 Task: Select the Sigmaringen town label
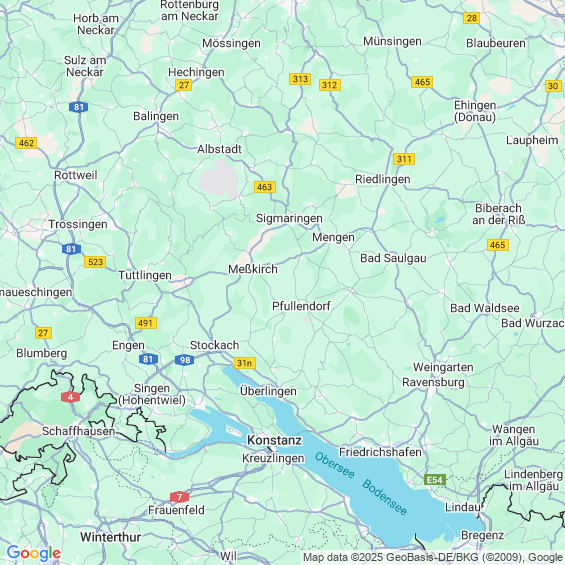tap(289, 218)
